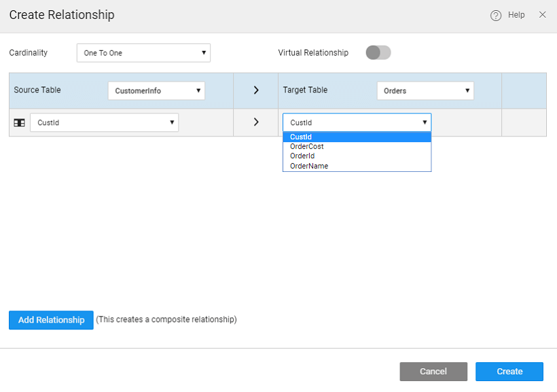
Task: Click the Add Relationship button
Action: tap(51, 320)
